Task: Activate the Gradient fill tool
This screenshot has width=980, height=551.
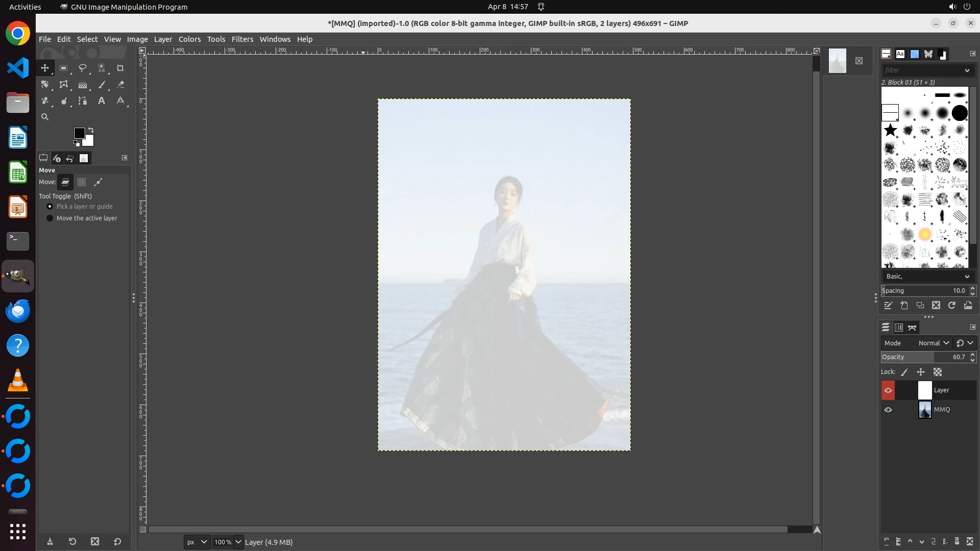Action: click(83, 85)
